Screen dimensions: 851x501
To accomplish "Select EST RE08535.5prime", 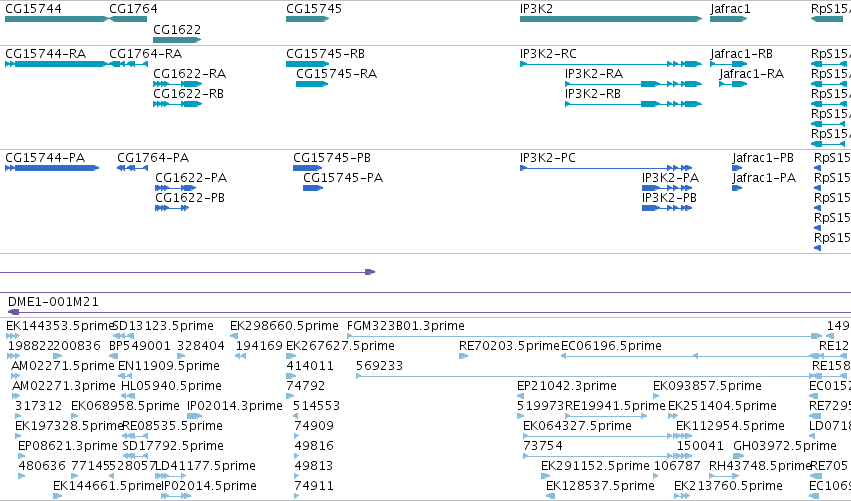I will pyautogui.click(x=135, y=436).
